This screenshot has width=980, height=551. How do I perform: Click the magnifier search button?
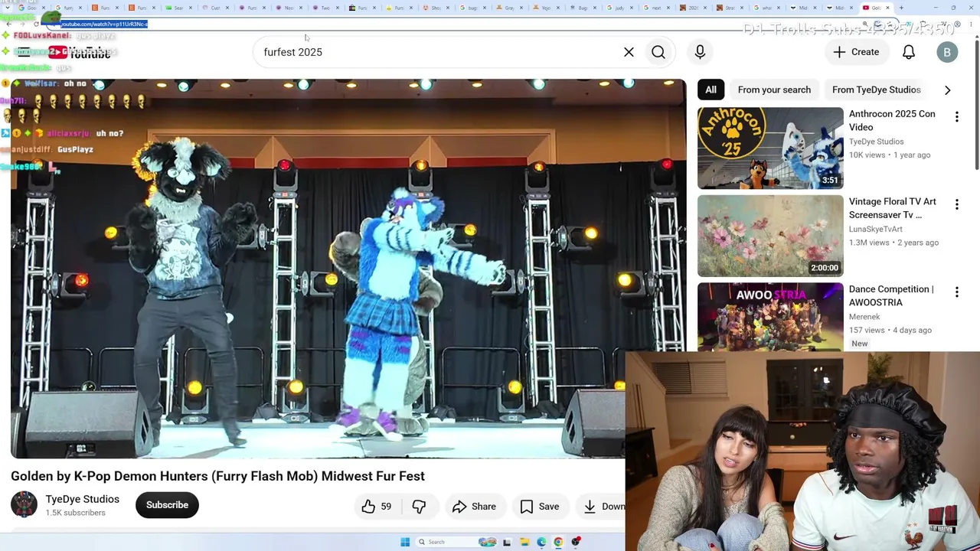(658, 52)
